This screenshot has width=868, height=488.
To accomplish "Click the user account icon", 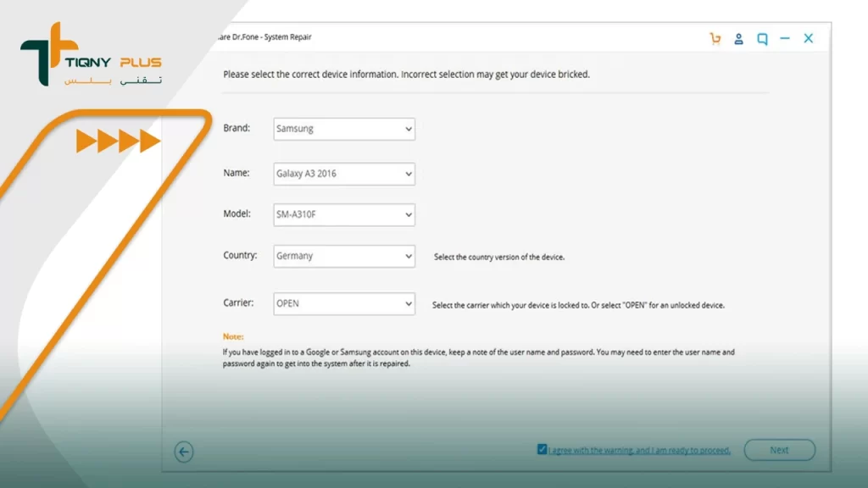I will [x=739, y=38].
